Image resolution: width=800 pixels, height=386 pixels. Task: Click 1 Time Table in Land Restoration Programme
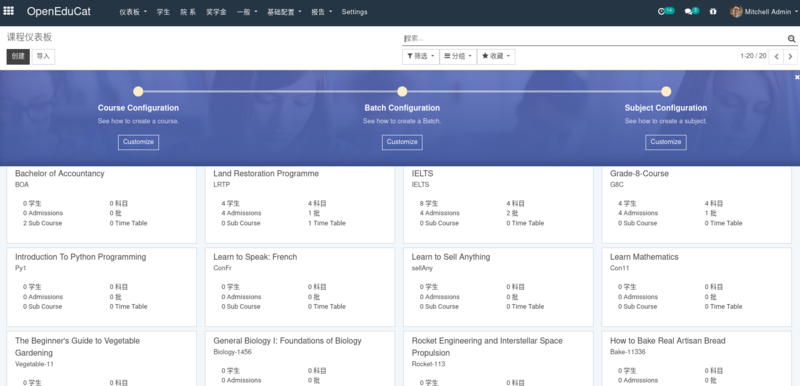[327, 223]
